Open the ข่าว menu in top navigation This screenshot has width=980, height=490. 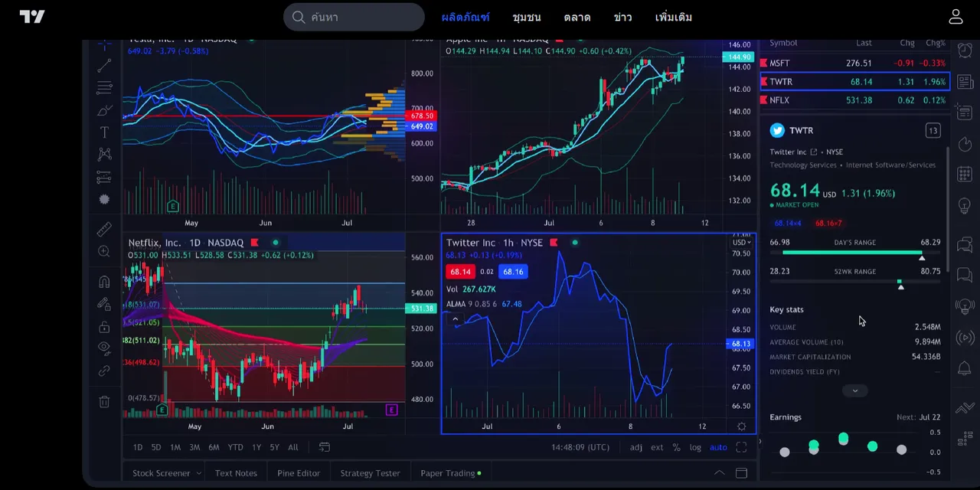(x=622, y=17)
